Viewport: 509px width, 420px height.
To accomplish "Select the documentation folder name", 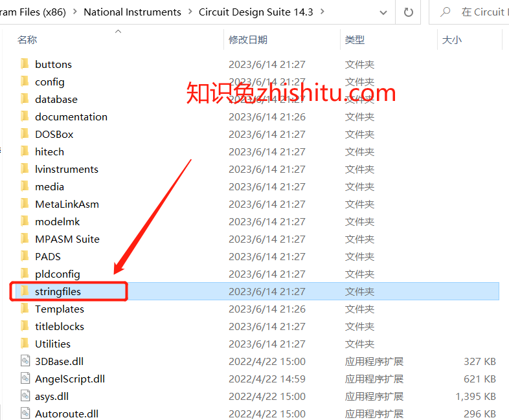I will (x=71, y=116).
